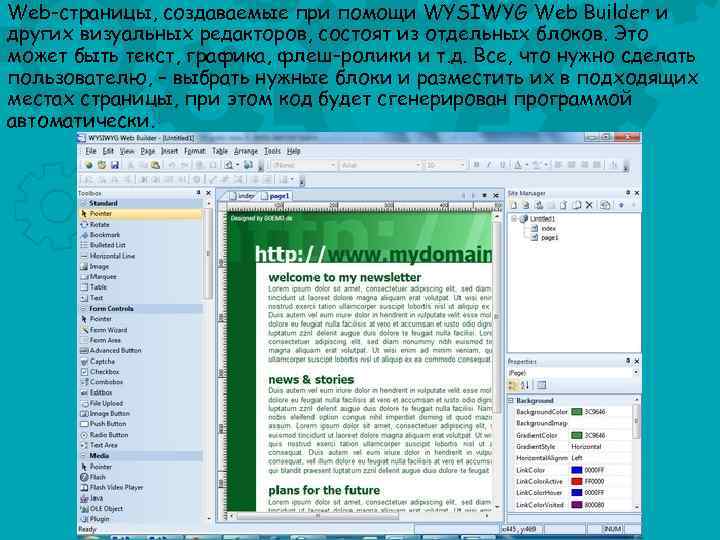The width and height of the screenshot is (720, 540).
Task: Open the preview magnifier dropdown arrow
Action: coord(237,165)
